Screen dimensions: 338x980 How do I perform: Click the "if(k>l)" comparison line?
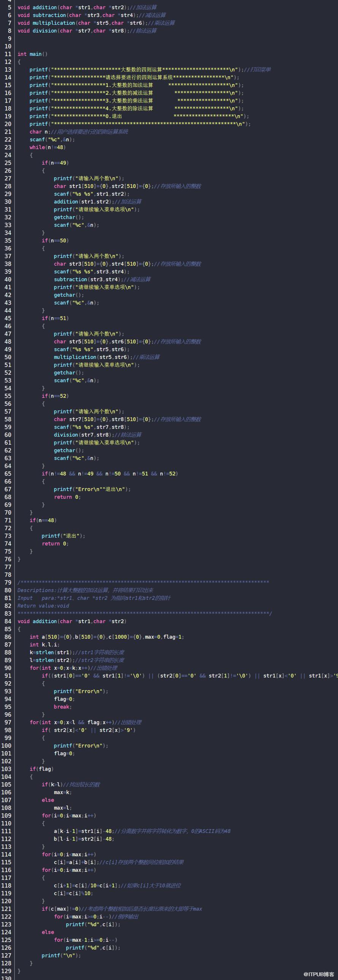click(71, 784)
